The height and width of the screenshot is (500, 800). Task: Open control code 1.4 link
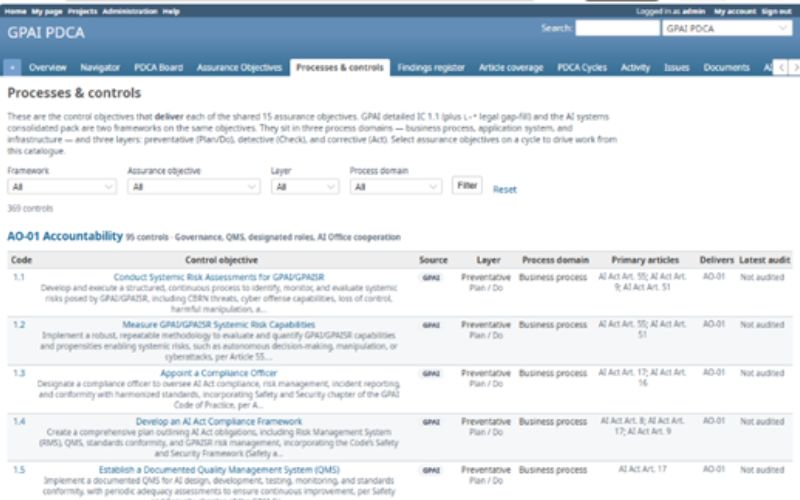pyautogui.click(x=19, y=421)
